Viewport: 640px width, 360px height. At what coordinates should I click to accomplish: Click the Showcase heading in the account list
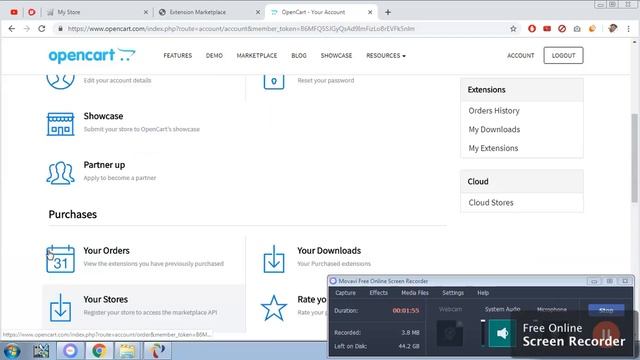click(103, 116)
